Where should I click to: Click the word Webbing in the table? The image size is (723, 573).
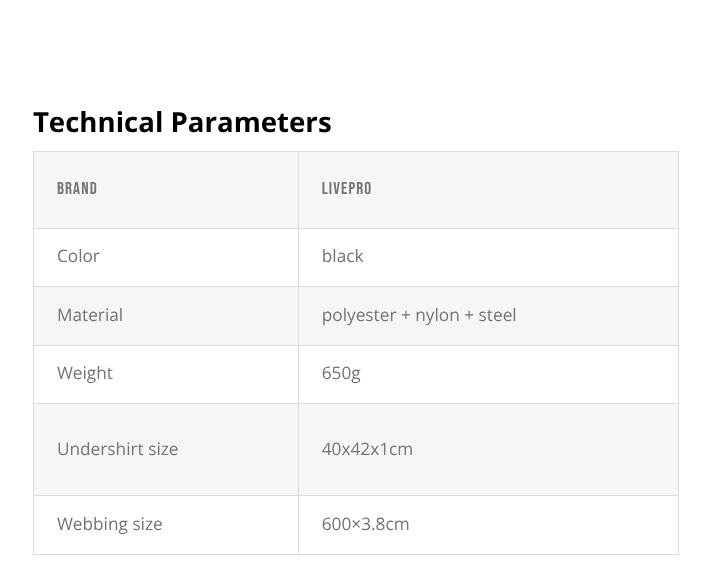coord(91,524)
